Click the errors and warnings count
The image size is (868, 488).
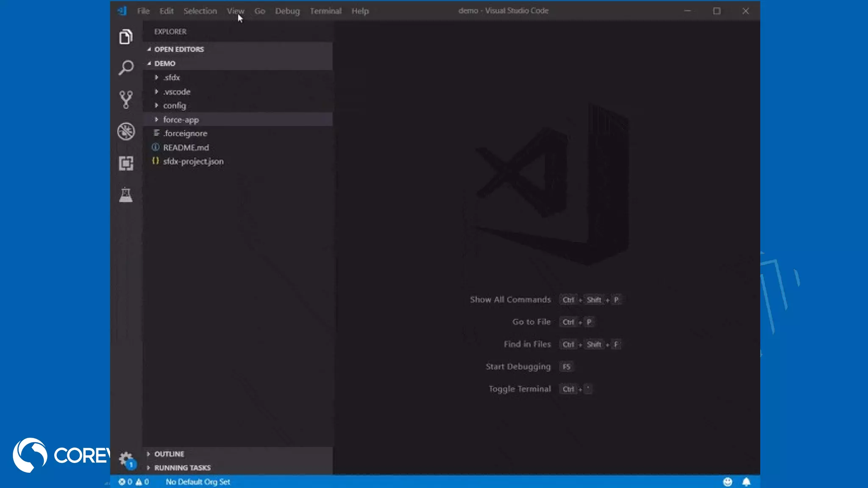134,482
